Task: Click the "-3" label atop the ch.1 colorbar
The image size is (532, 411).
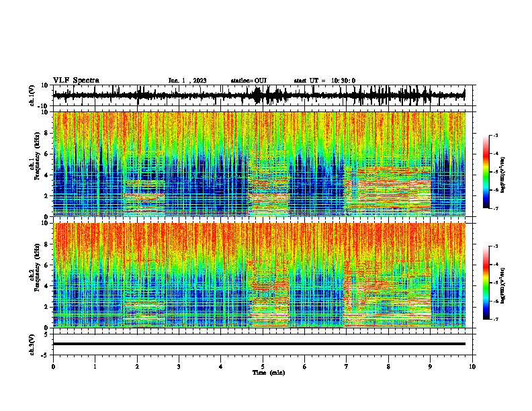Action: point(495,135)
